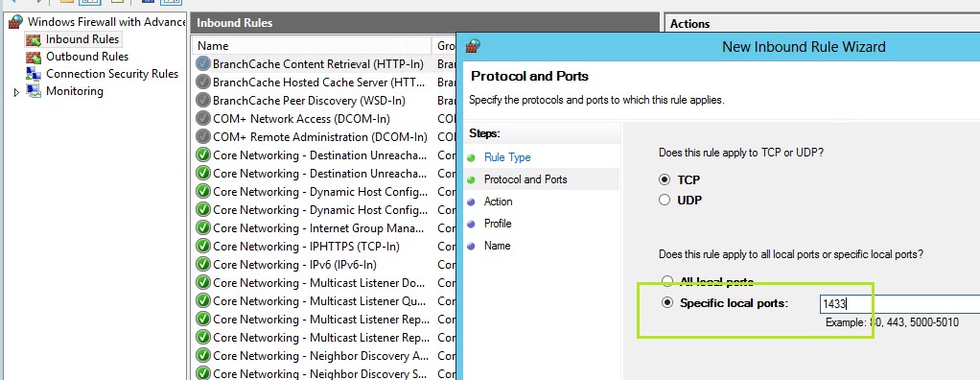Select Inbound Rules in the tree
Image resolution: width=980 pixels, height=380 pixels.
coord(82,39)
